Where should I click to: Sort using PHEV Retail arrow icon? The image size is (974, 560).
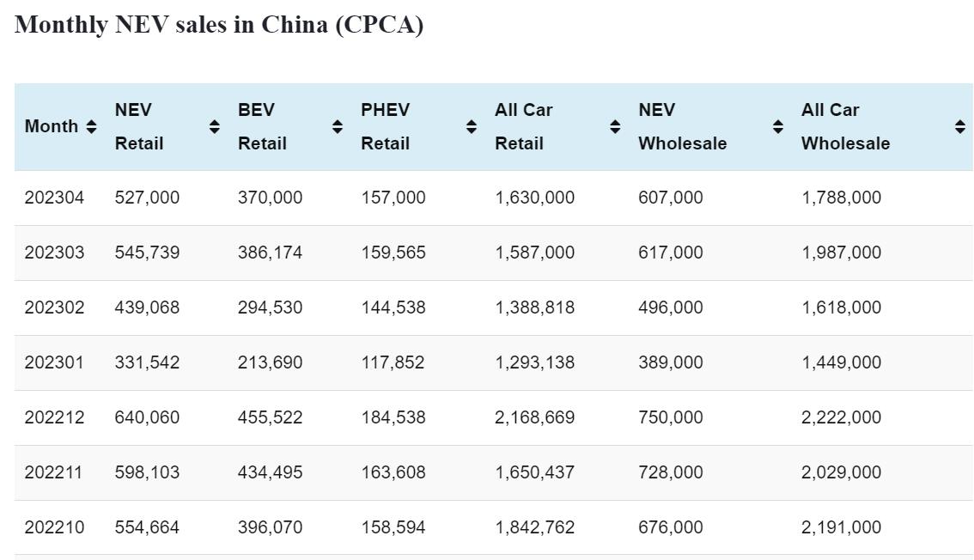click(471, 127)
